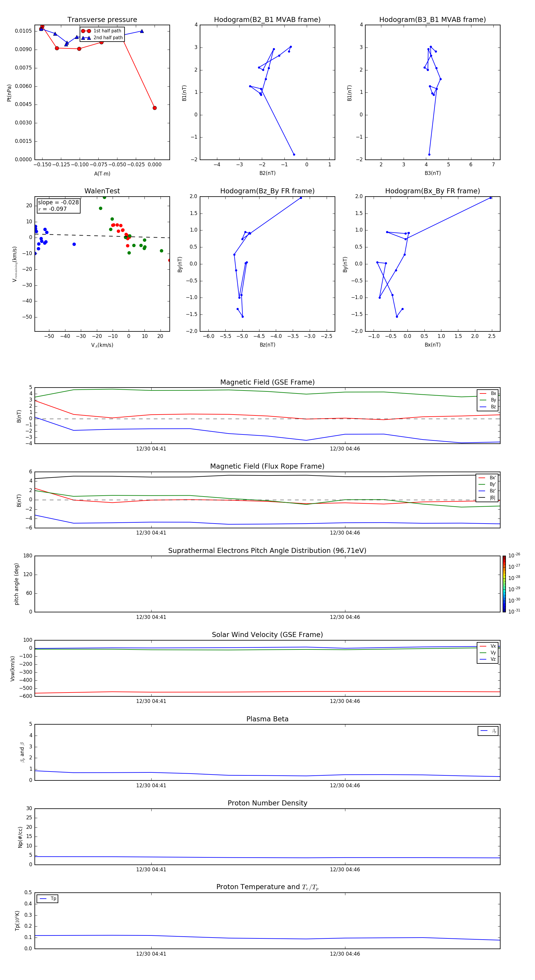
Task: Click '12/30 04:46' tick under GSE magnetic field
Action: (345, 449)
